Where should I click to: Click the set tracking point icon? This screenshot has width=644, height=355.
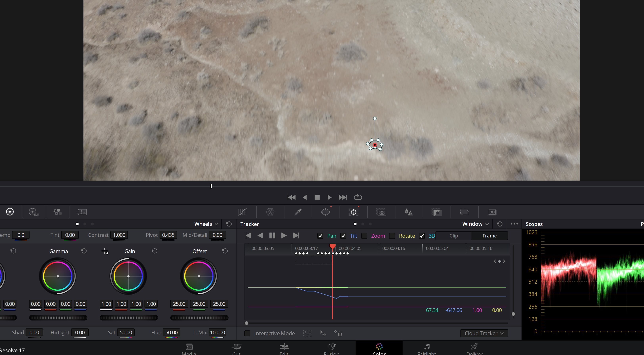tap(323, 333)
